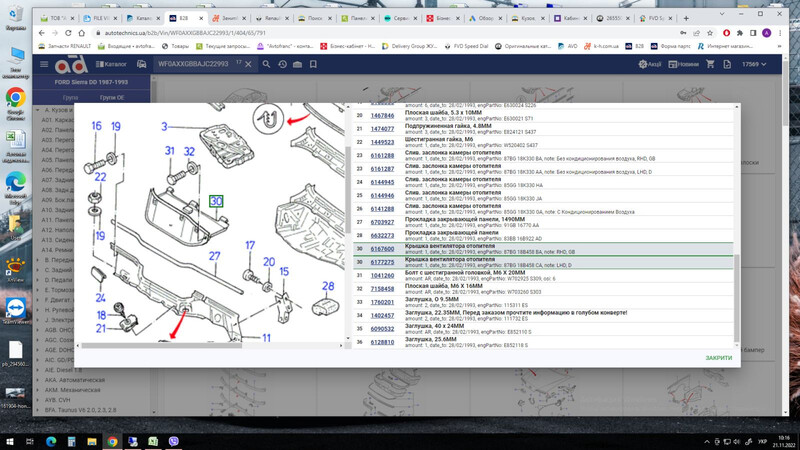Toggle the browser side panel icon
Screen dimensions: 800x450
(753, 33)
